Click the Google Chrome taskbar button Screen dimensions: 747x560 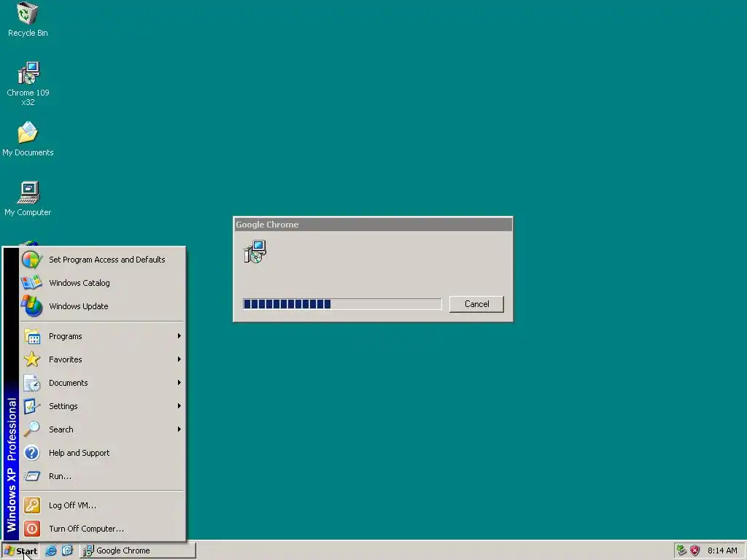coord(138,551)
